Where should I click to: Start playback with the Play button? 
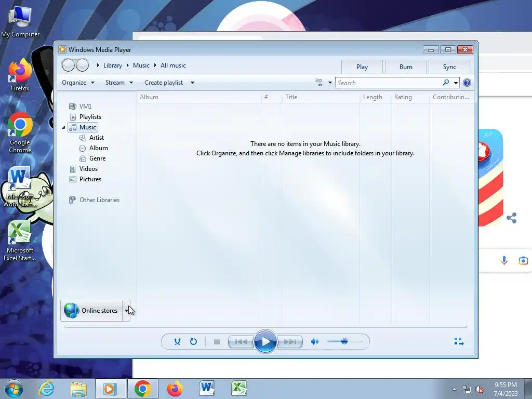point(265,342)
